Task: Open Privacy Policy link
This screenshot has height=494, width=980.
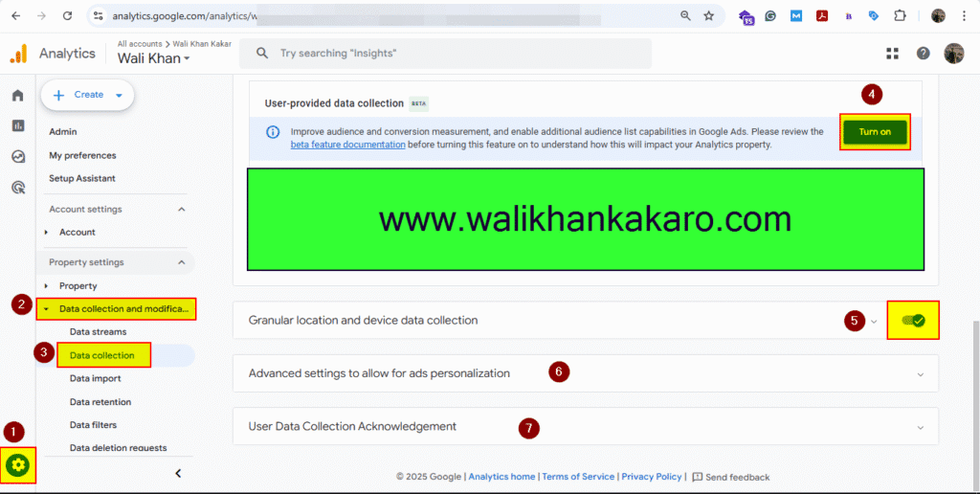Action: [x=651, y=477]
